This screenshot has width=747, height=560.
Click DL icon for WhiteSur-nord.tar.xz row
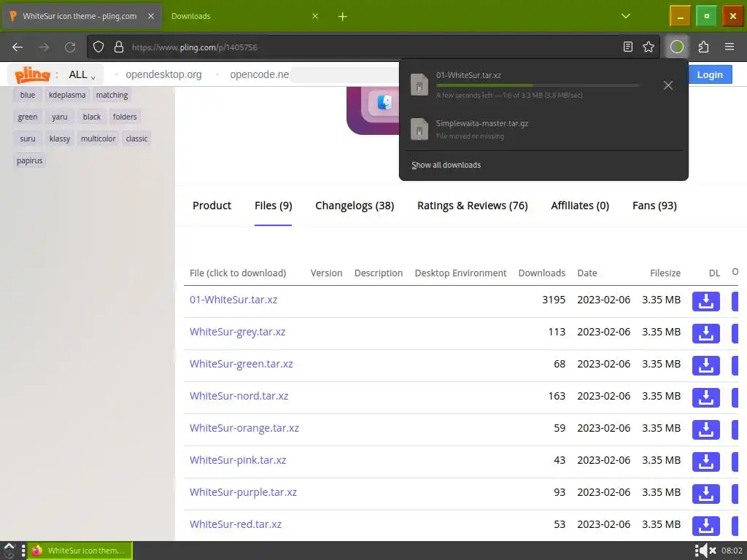click(705, 397)
